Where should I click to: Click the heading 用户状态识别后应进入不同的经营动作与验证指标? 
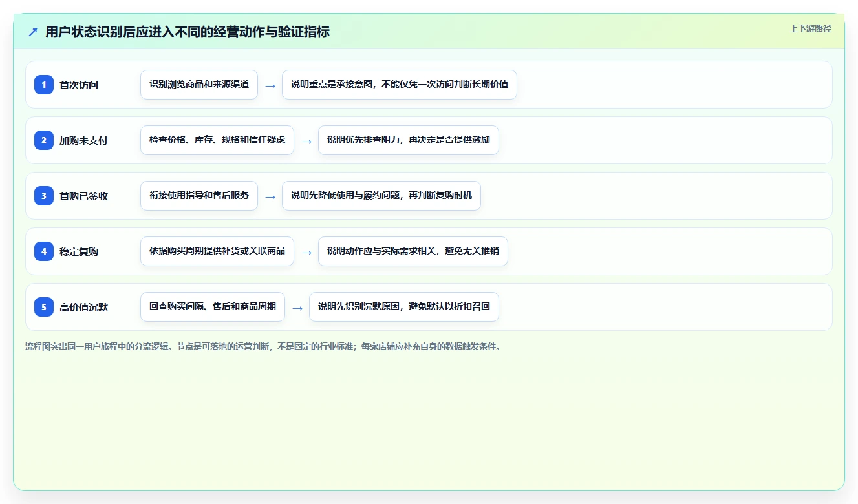(x=188, y=32)
